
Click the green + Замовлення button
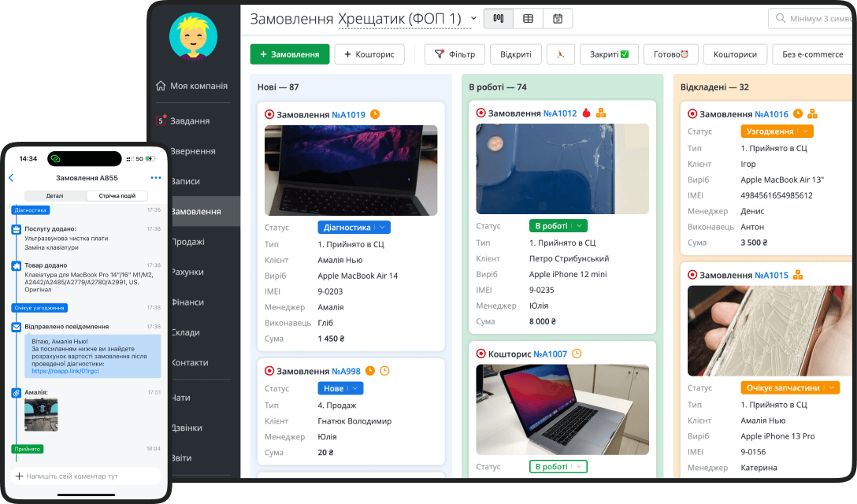[x=290, y=54]
